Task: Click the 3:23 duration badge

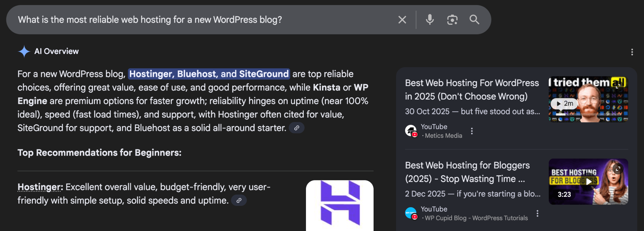Action: pyautogui.click(x=564, y=195)
